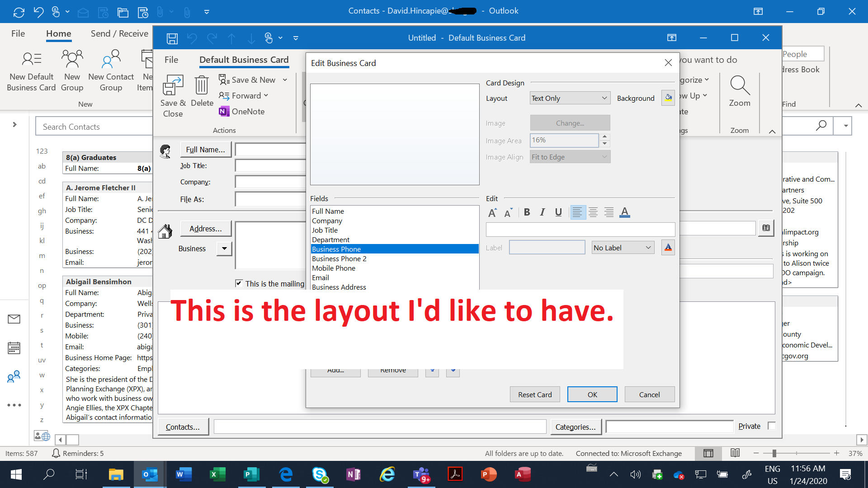868x488 pixels.
Task: Click the Reset Card button
Action: pos(535,394)
